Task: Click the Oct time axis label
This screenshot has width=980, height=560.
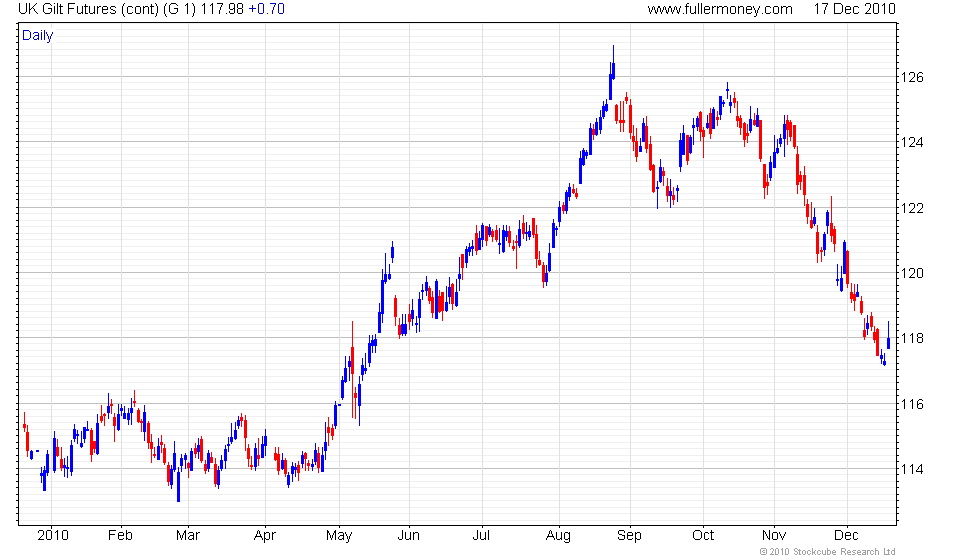Action: pos(703,536)
